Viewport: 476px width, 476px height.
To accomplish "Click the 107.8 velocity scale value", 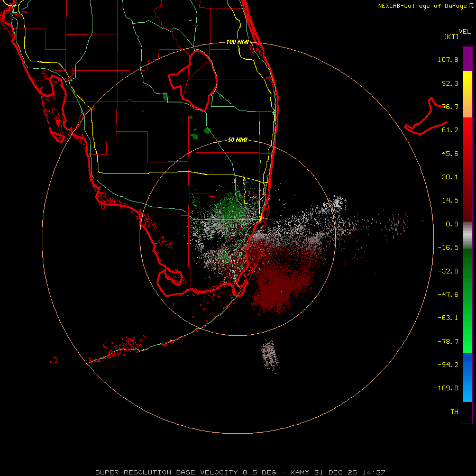I will pos(448,59).
